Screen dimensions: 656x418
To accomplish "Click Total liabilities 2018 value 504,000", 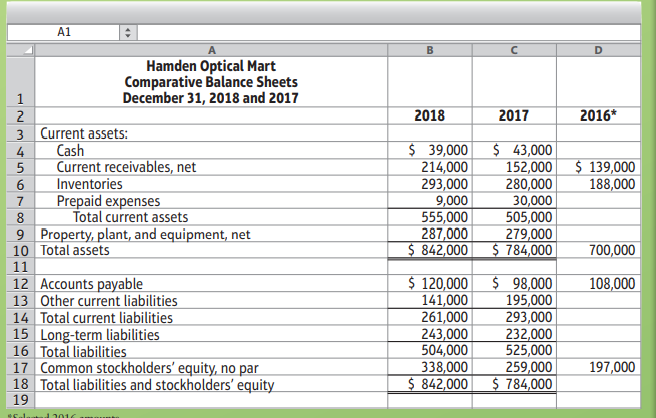I will 430,351.
